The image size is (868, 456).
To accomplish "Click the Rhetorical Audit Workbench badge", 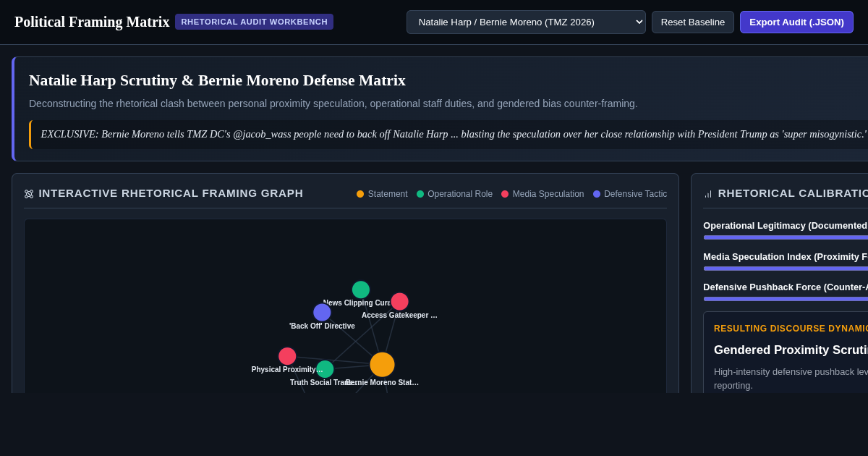I will tap(254, 22).
